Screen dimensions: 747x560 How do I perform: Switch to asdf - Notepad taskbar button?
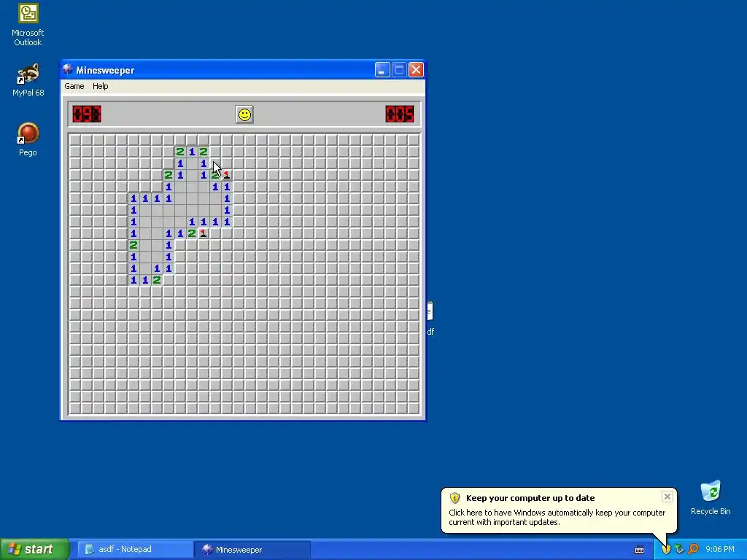[x=135, y=550]
